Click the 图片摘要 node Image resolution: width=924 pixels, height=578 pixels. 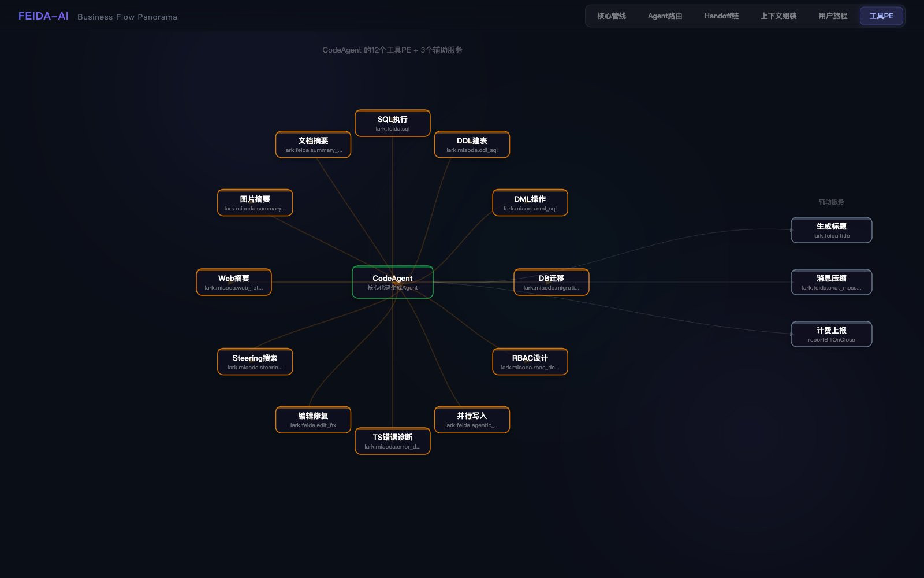255,203
